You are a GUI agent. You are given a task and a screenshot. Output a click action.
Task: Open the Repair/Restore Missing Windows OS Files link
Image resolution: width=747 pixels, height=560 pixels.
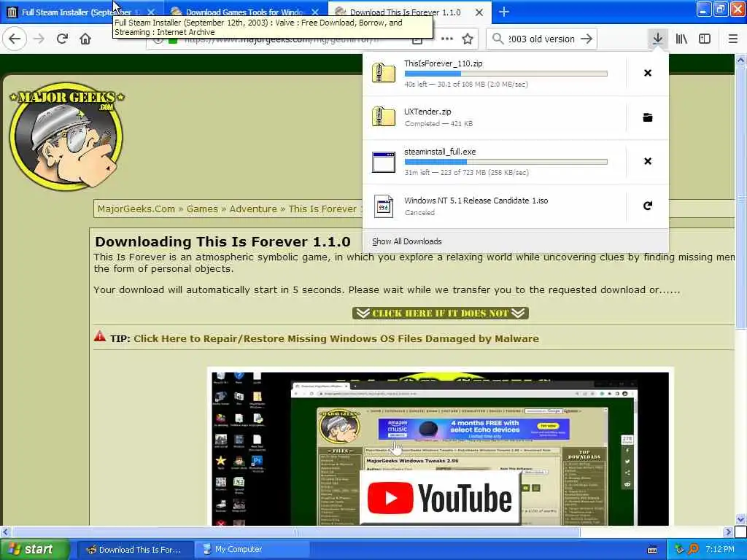[336, 338]
